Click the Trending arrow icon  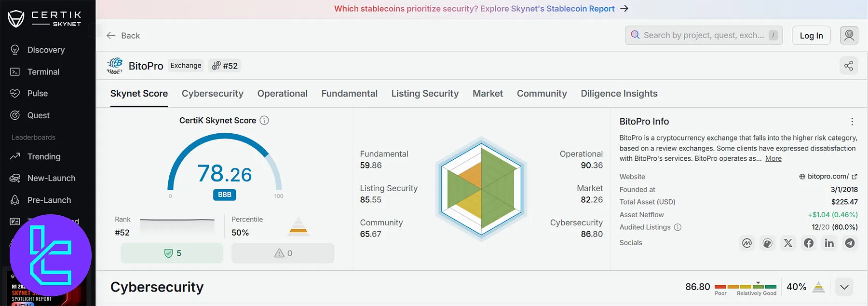pos(15,156)
